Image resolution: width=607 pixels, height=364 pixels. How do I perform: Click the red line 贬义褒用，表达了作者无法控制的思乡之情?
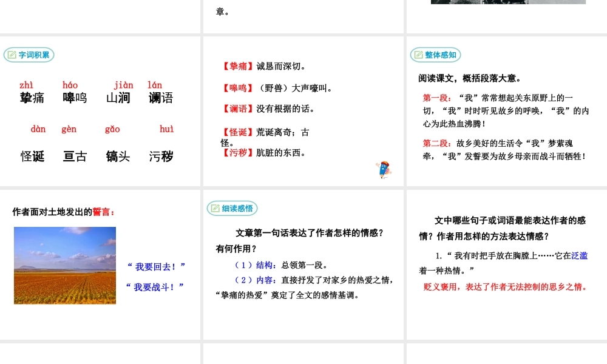(506, 287)
